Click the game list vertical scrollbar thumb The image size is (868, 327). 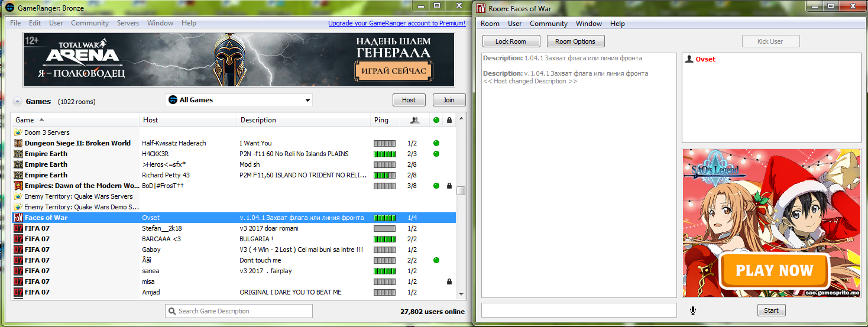pos(461,190)
